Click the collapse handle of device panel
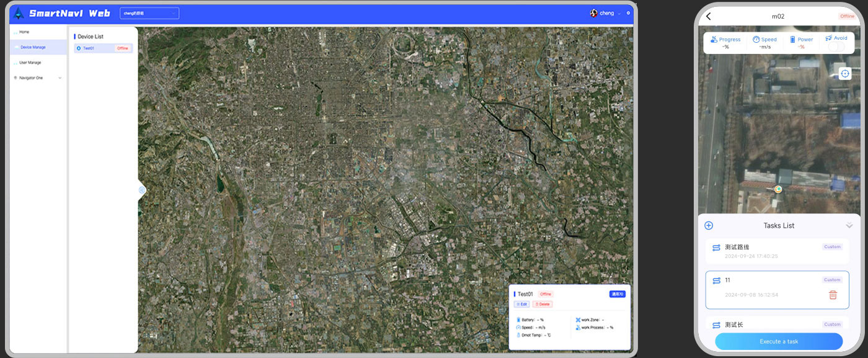 [x=141, y=190]
